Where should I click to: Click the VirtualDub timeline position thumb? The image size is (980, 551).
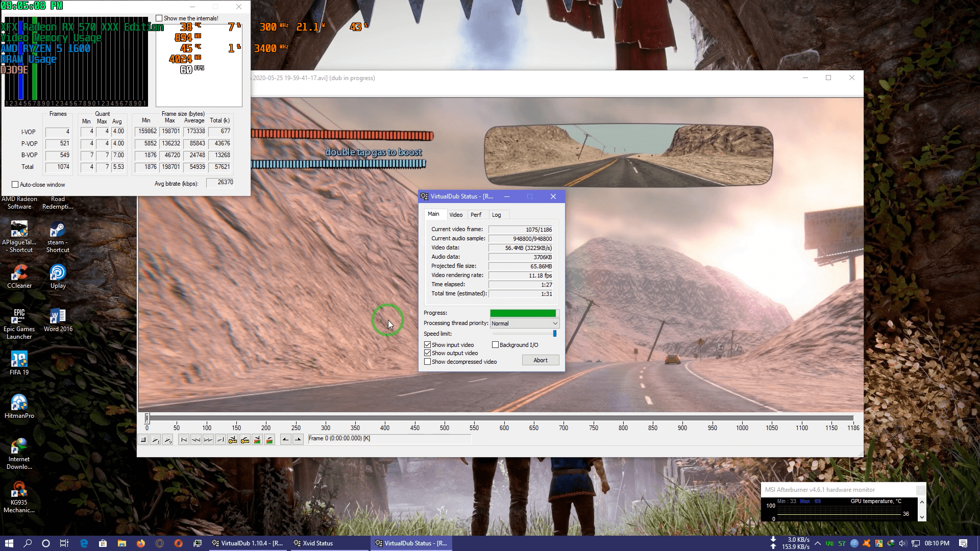click(147, 418)
